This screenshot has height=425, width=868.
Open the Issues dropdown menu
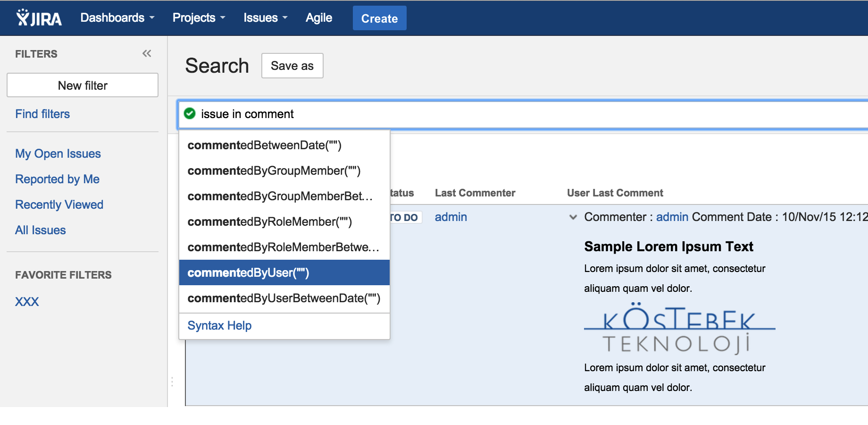[x=266, y=18]
